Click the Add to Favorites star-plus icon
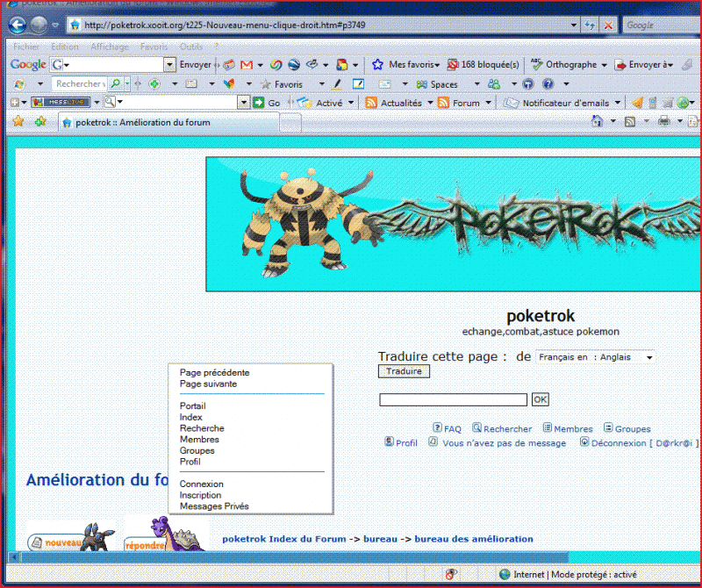702x588 pixels. (40, 121)
